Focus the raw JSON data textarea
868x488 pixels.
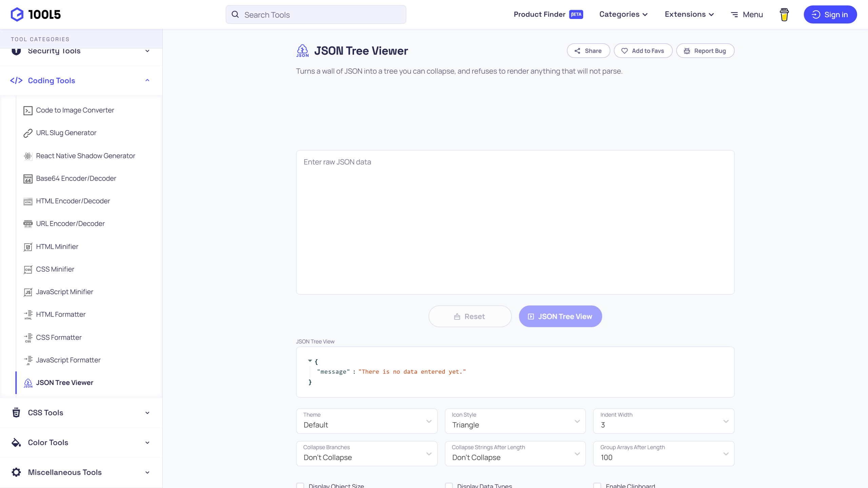[x=515, y=222]
